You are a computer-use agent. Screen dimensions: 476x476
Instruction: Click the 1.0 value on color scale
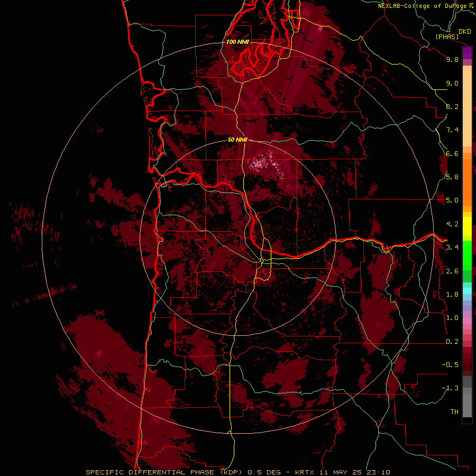(x=452, y=318)
